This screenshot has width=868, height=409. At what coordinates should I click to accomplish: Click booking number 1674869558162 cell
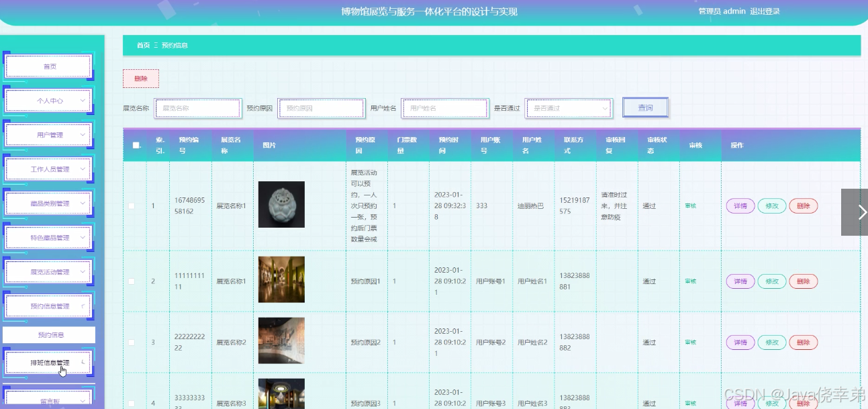click(x=190, y=206)
